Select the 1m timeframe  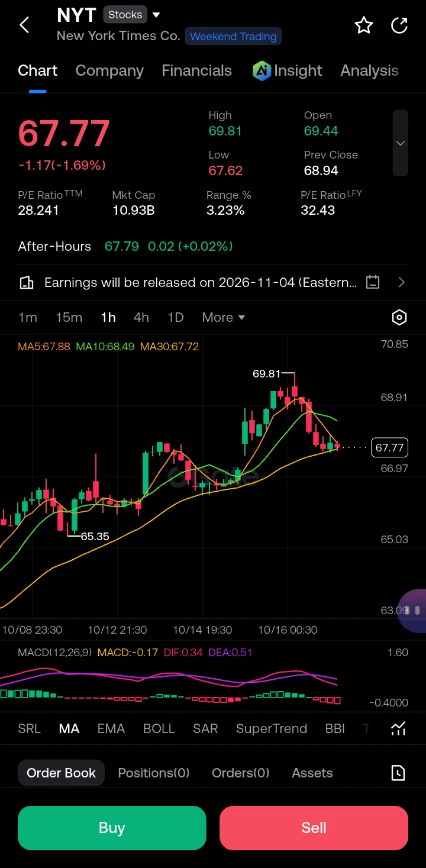28,318
